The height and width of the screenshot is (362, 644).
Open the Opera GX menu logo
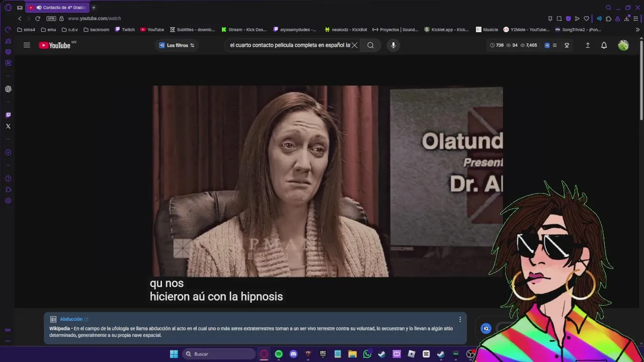point(8,8)
